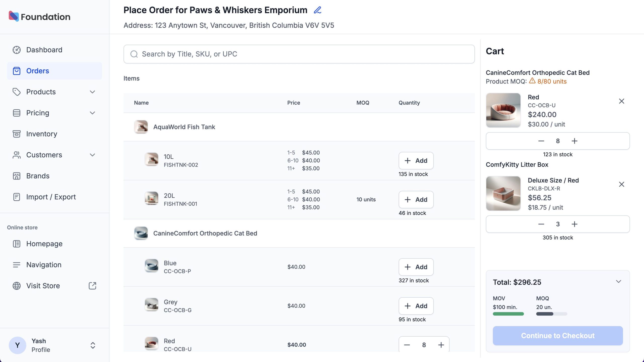Screen dimensions: 644x362
Task: Click the search by Title, SKU, or UPC field
Action: pos(299,54)
